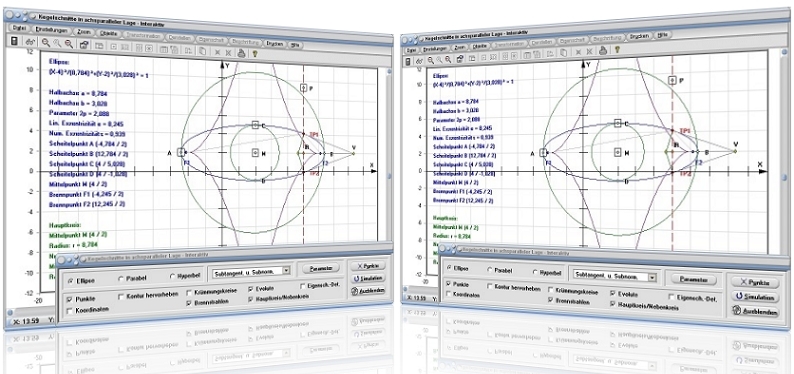Open the Drucken menu in right window
Screen dimensions: 794x374
click(639, 36)
